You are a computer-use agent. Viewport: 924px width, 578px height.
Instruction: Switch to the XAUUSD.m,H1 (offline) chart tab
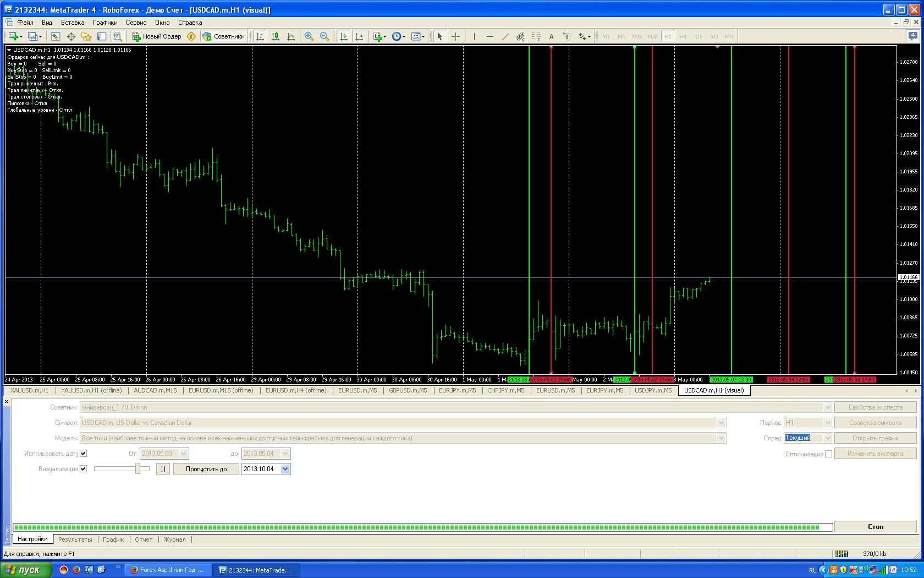click(91, 390)
